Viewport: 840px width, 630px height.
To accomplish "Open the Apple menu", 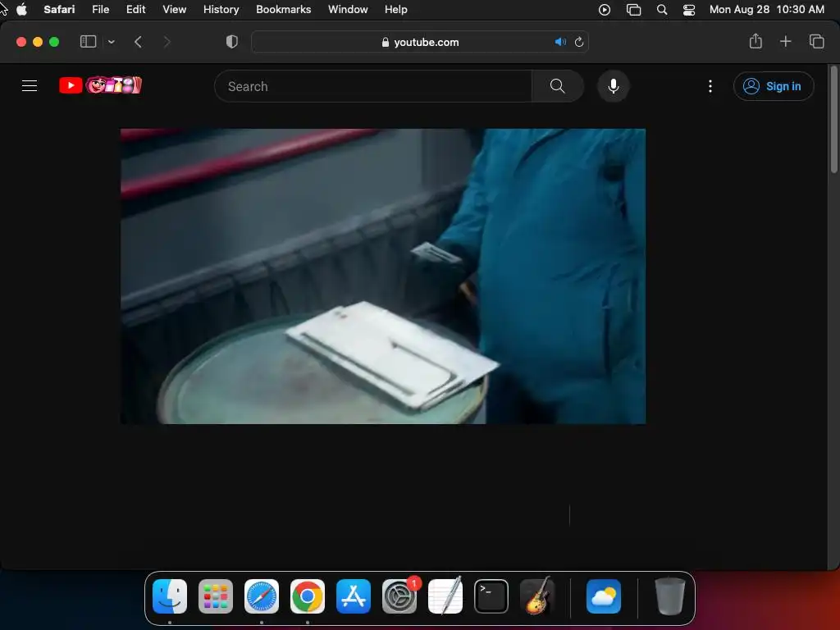I will (21, 10).
